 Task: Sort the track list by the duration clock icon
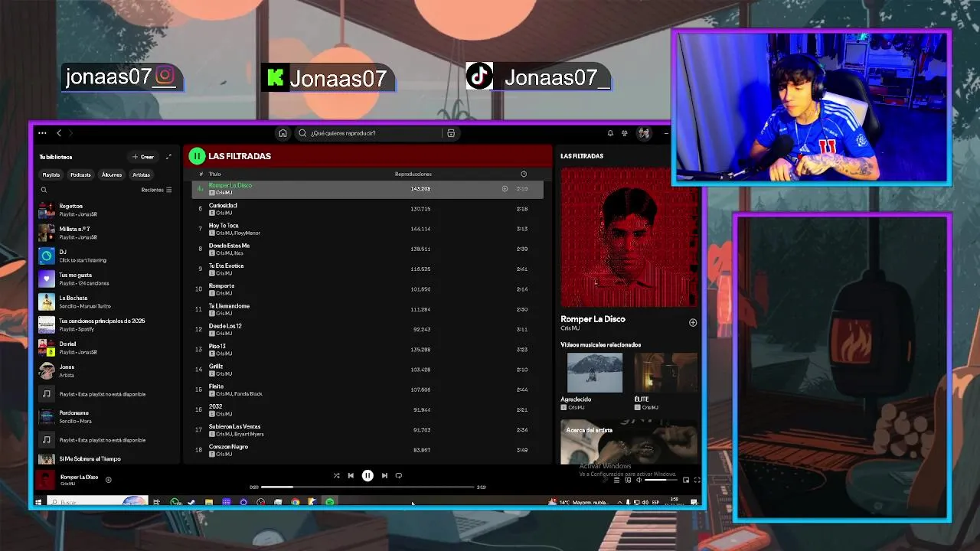pyautogui.click(x=524, y=174)
